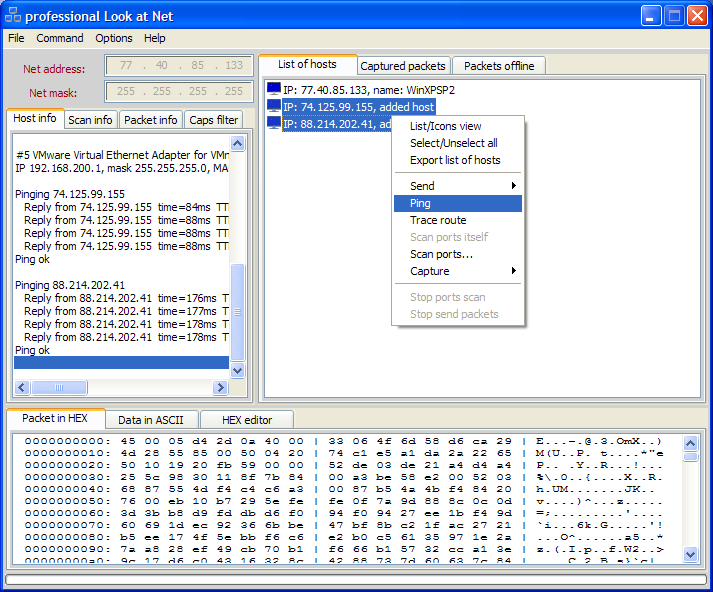Click hex pane scroll up arrow
This screenshot has width=713, height=592.
point(690,443)
